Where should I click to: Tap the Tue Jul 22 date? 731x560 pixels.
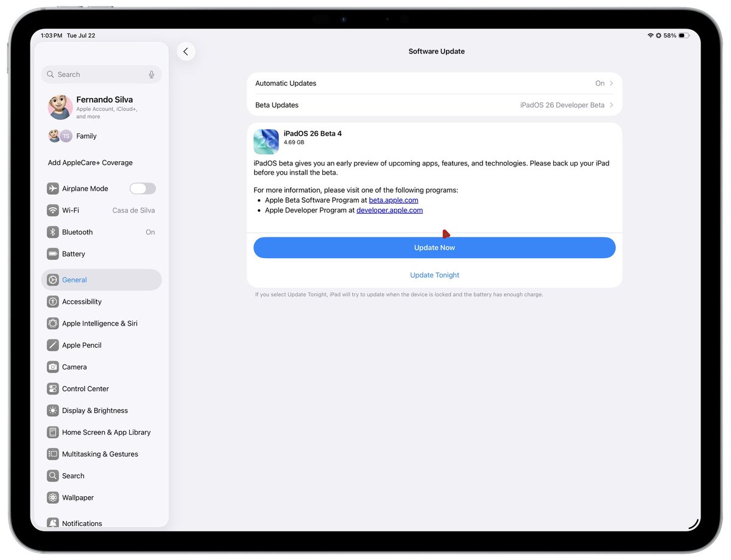(81, 36)
